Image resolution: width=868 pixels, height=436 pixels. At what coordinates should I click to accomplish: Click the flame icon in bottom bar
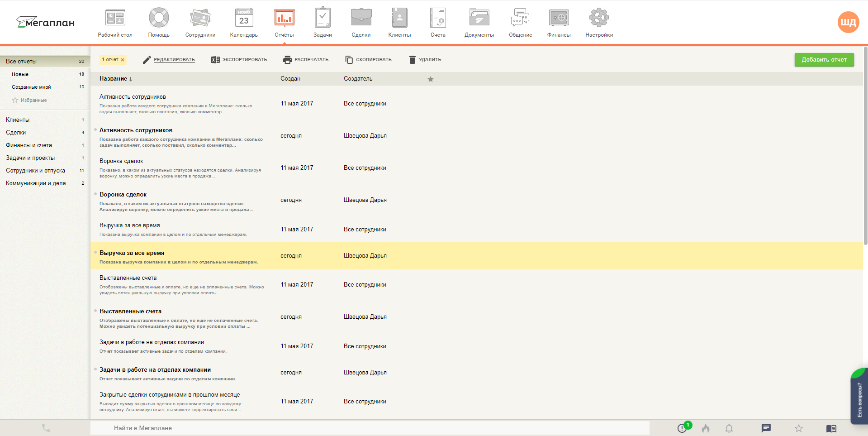(706, 428)
